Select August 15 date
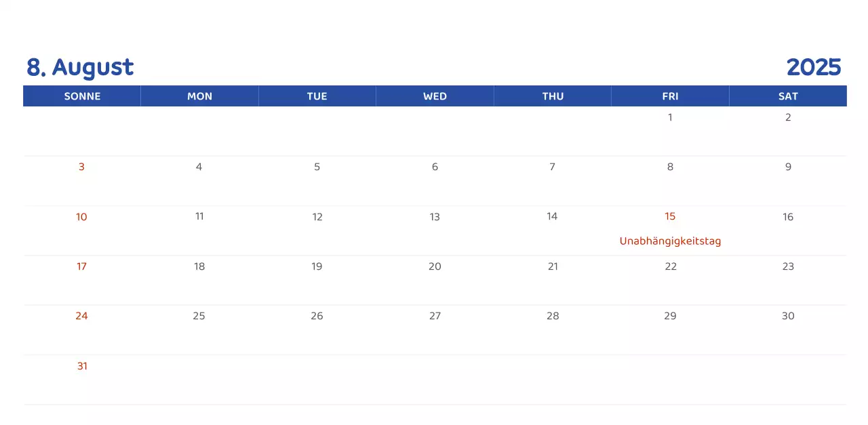Image resolution: width=868 pixels, height=425 pixels. pyautogui.click(x=670, y=216)
